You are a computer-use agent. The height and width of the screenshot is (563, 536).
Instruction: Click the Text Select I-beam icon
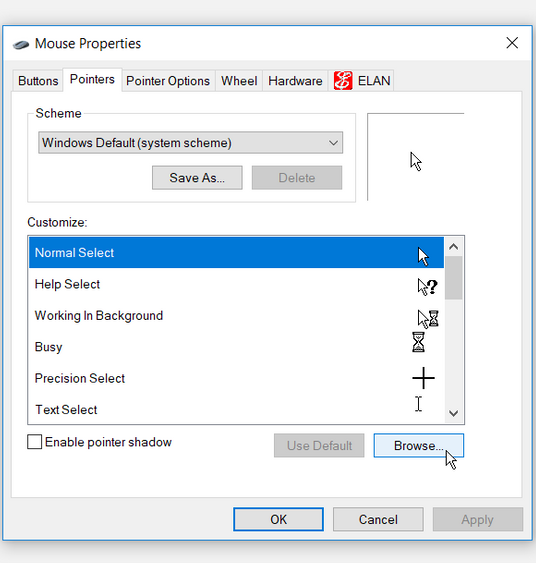[418, 404]
